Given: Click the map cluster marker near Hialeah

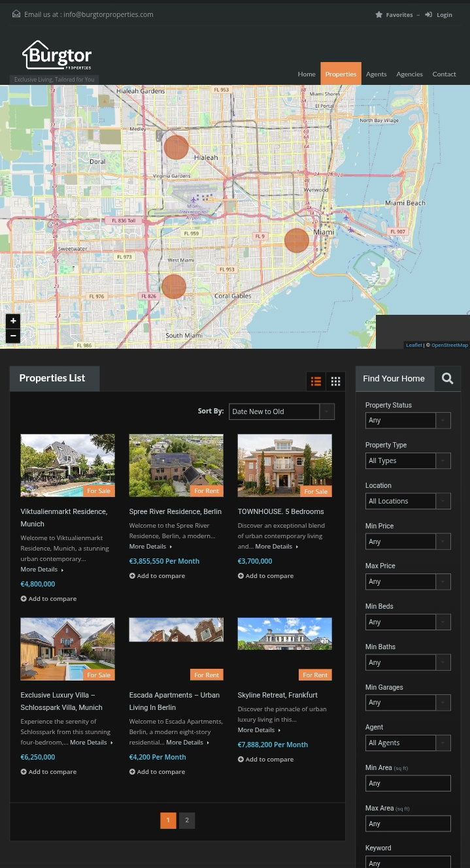Looking at the screenshot, I should pyautogui.click(x=176, y=147).
